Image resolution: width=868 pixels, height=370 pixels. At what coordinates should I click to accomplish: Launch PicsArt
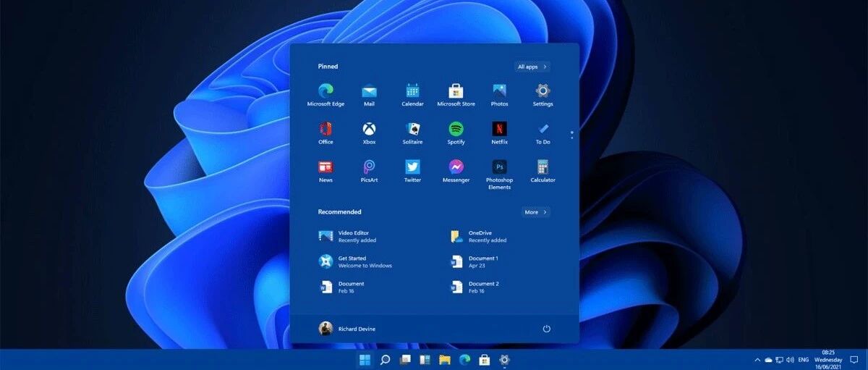point(369,172)
